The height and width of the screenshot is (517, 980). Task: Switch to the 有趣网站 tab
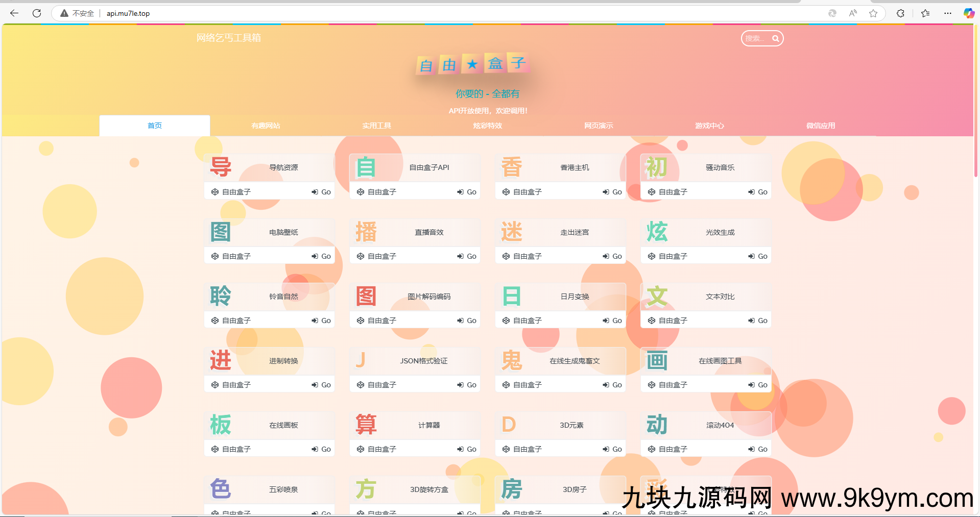coord(266,126)
